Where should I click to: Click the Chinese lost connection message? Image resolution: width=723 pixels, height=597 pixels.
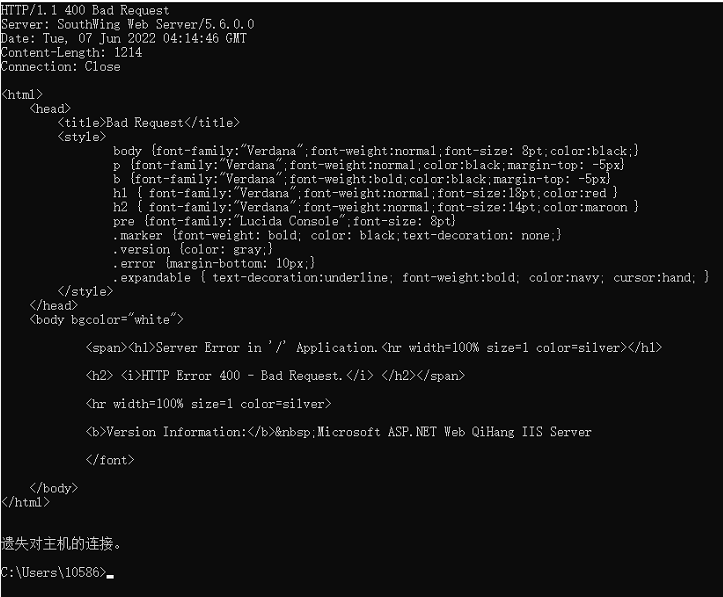coord(61,545)
